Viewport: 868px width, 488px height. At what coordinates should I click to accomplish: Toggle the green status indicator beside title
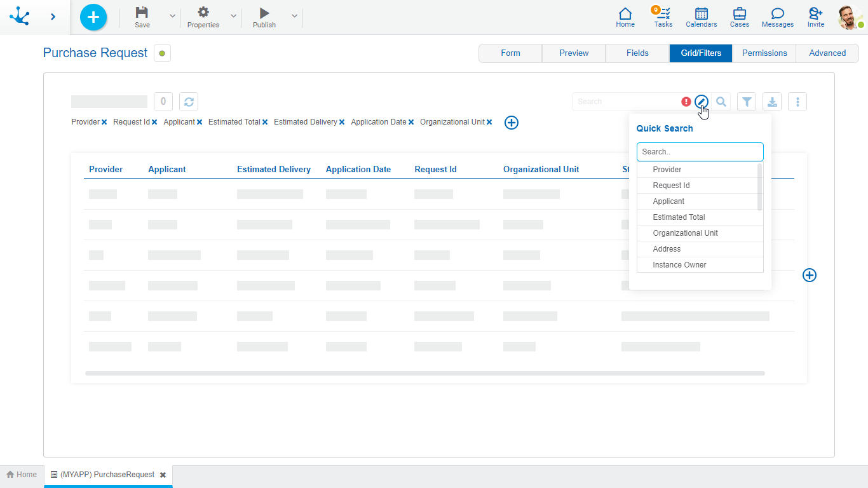(162, 53)
